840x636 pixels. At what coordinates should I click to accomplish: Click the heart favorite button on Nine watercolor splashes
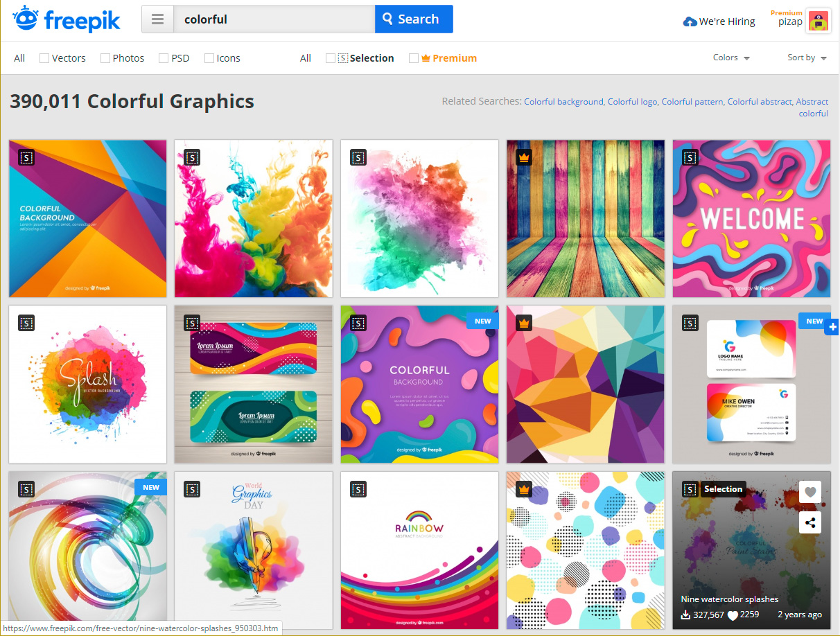pyautogui.click(x=810, y=493)
